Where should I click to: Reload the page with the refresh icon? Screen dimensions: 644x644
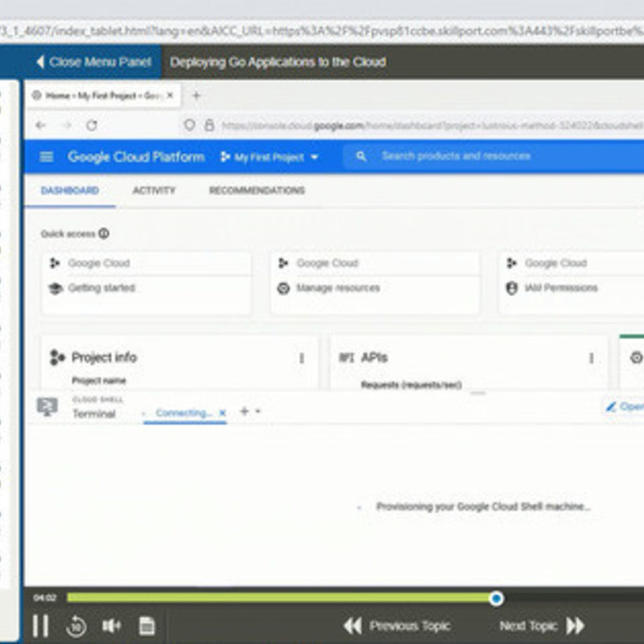92,126
